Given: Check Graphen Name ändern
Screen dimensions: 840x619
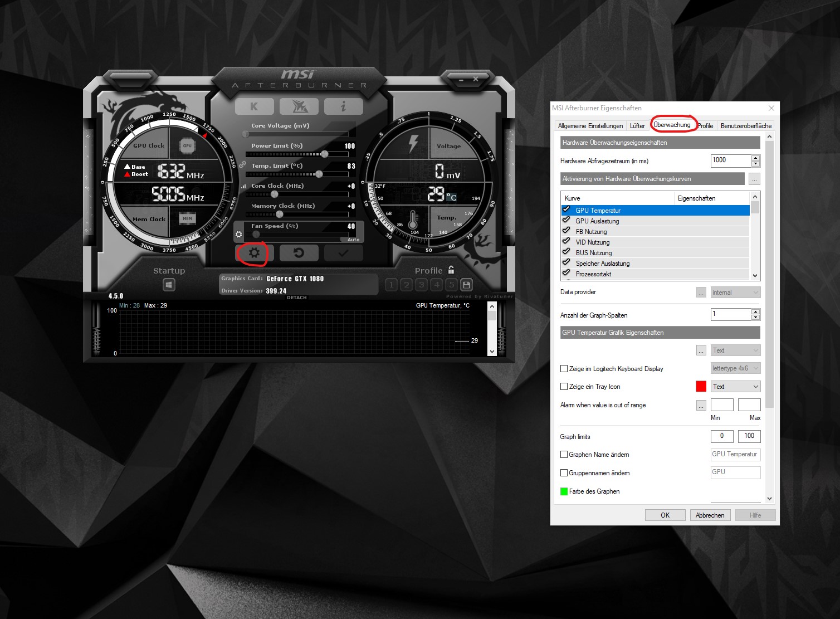Looking at the screenshot, I should (x=564, y=455).
